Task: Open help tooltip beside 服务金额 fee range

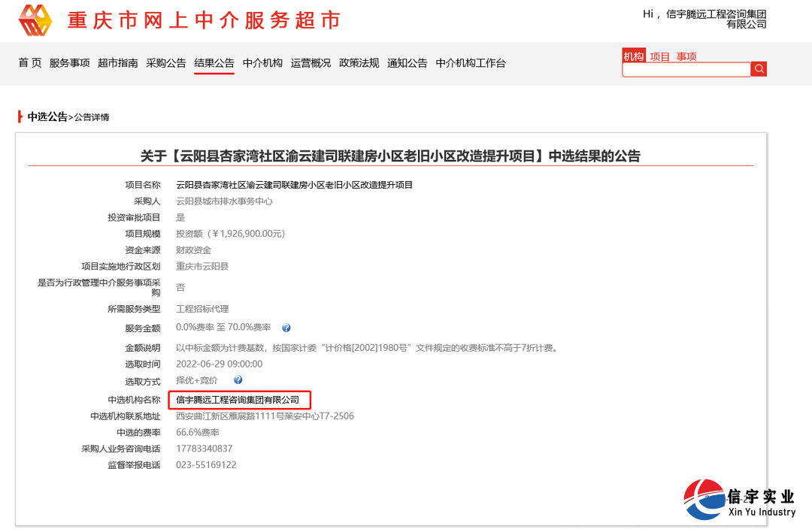Action: [x=288, y=327]
